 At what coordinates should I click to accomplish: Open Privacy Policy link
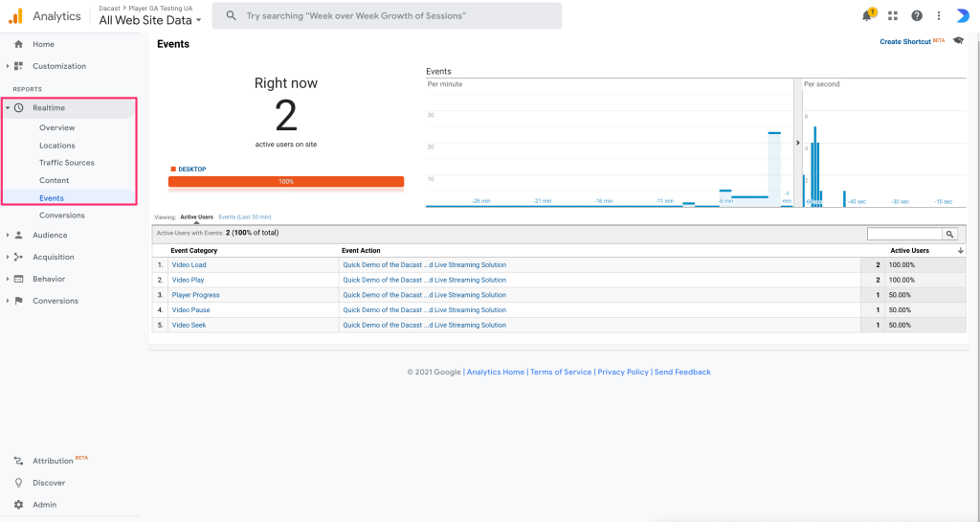(x=623, y=372)
